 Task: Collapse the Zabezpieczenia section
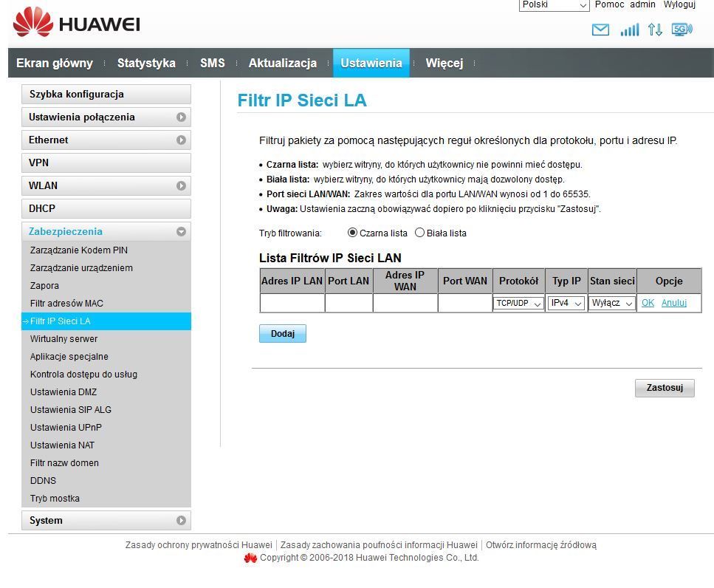[106, 231]
